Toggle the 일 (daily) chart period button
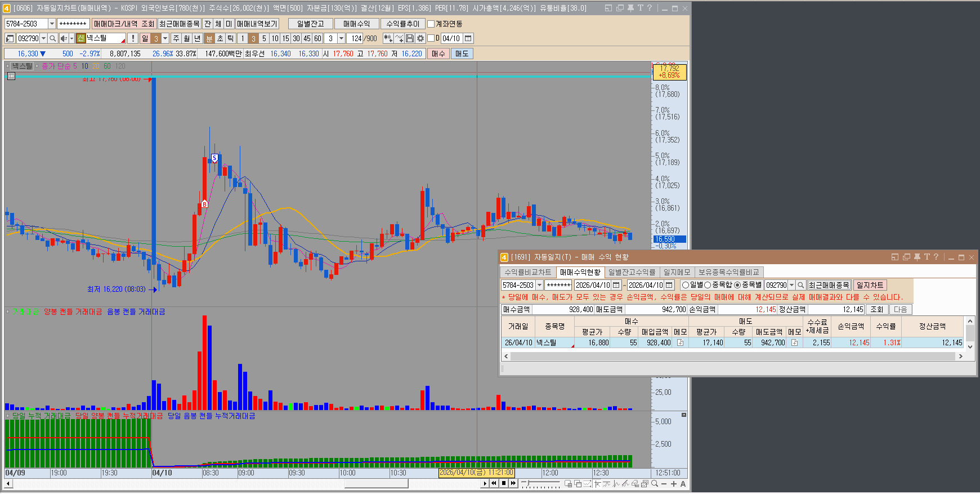Viewport: 980px width, 494px height. tap(145, 38)
